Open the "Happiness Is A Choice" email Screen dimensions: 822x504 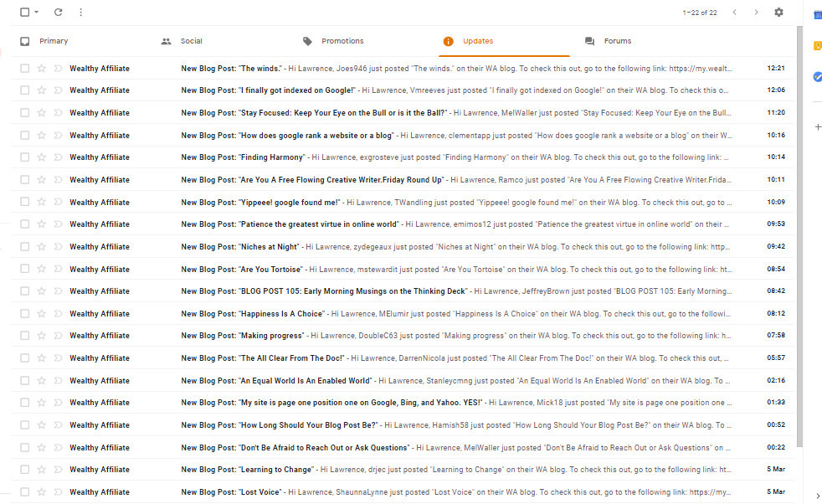point(403,314)
